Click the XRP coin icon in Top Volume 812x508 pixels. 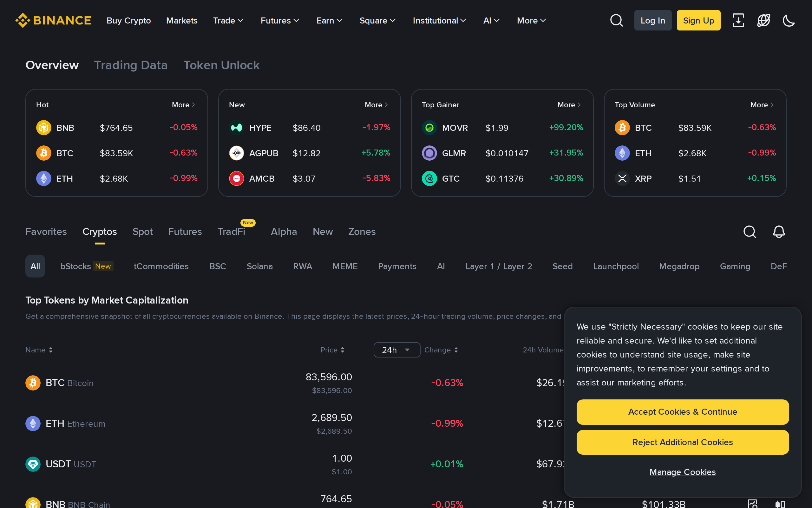622,178
